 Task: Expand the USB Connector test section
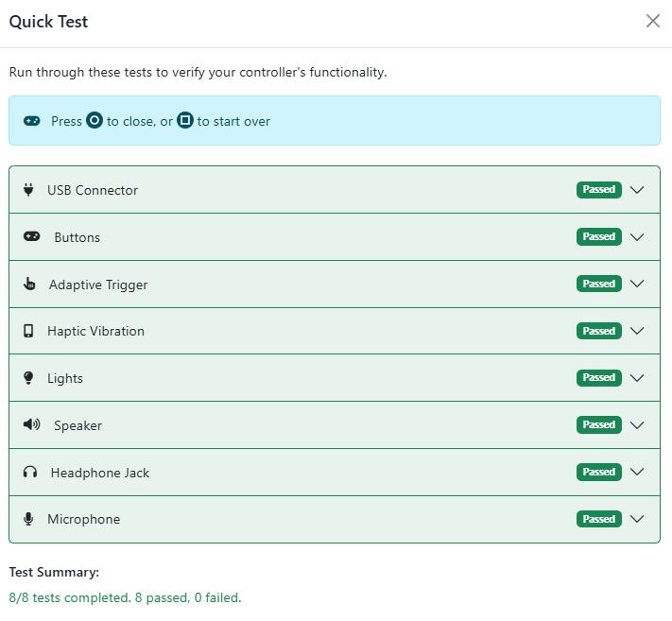[637, 190]
